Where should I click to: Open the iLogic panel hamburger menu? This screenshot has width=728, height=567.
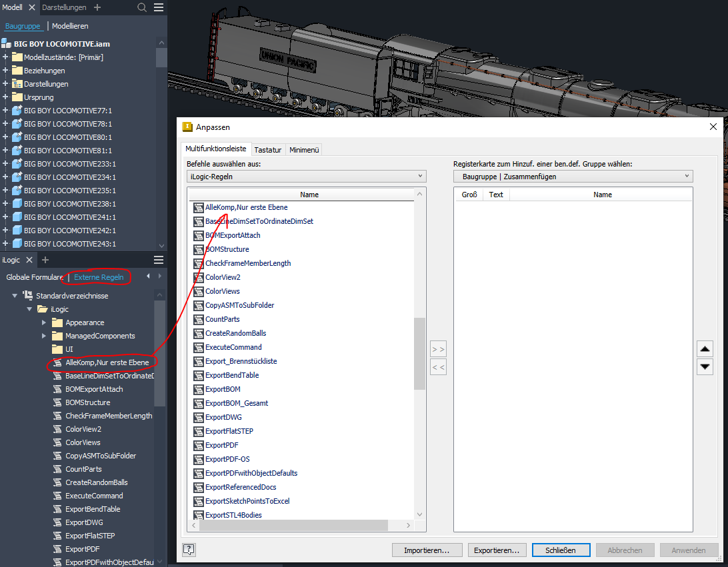point(158,260)
